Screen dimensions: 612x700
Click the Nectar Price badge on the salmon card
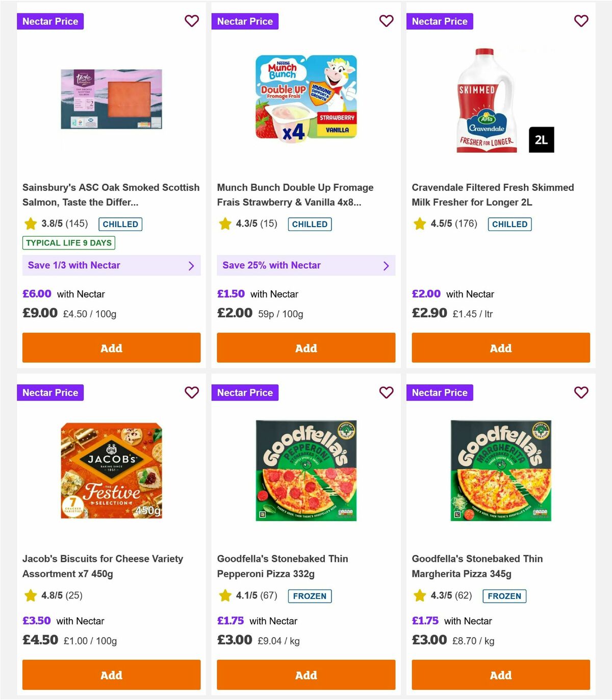point(50,21)
